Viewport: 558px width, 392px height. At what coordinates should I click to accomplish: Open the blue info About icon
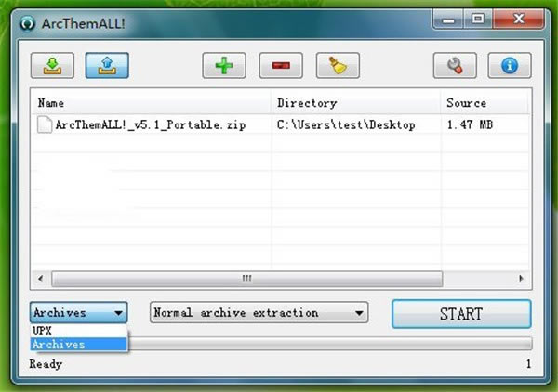(510, 66)
